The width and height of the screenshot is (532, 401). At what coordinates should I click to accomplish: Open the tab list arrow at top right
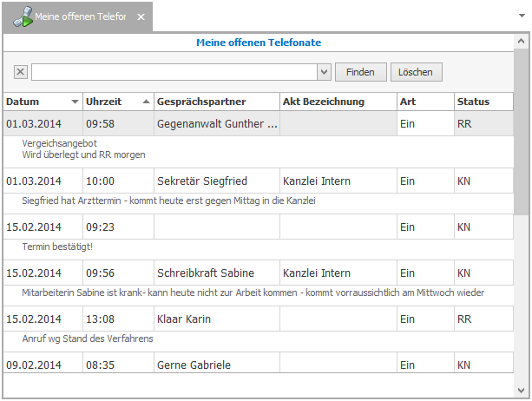[x=521, y=15]
